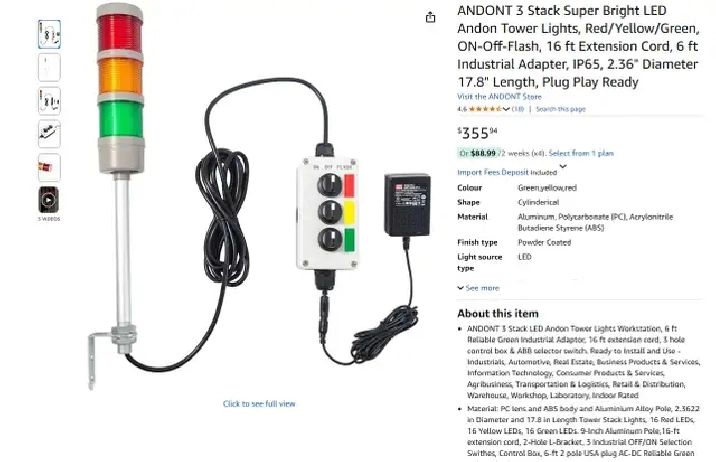The height and width of the screenshot is (462, 716).
Task: Select the first product thumbnail
Action: [x=49, y=34]
